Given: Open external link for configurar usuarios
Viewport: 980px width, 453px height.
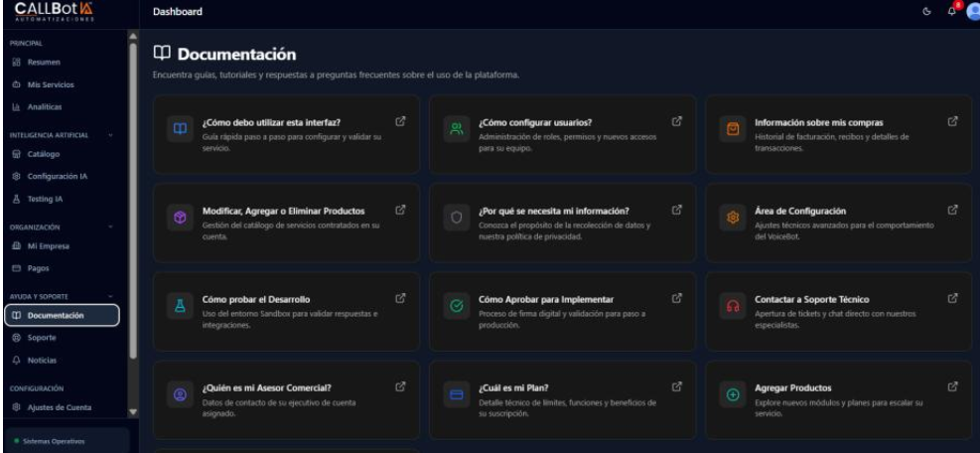Looking at the screenshot, I should point(676,121).
